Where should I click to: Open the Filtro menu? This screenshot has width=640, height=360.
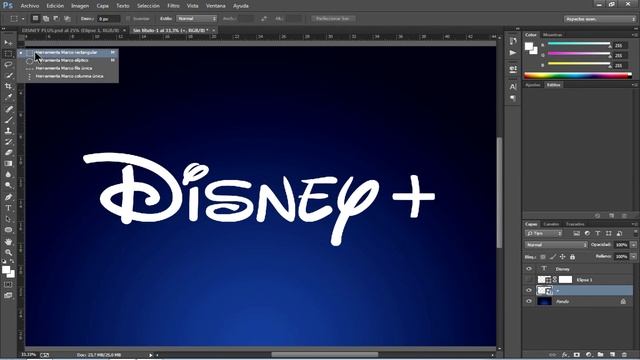(173, 6)
